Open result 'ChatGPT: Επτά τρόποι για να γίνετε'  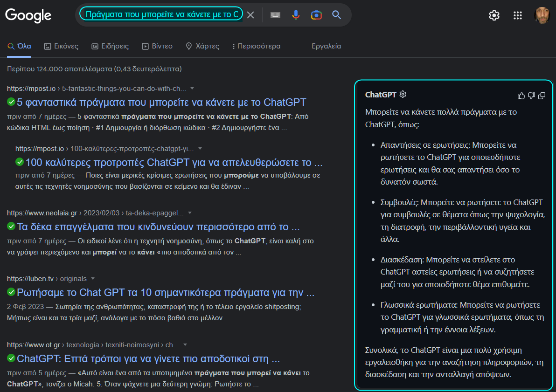(148, 359)
